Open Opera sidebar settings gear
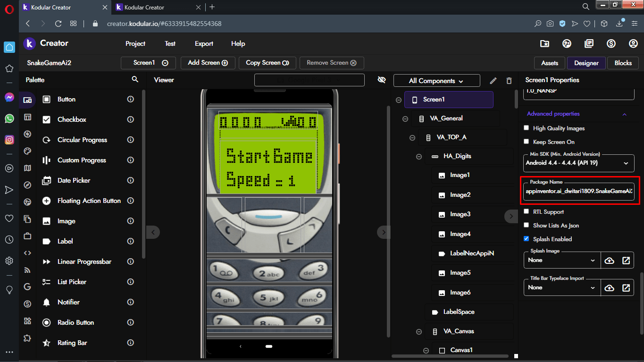Image resolution: width=644 pixels, height=362 pixels. point(9,261)
